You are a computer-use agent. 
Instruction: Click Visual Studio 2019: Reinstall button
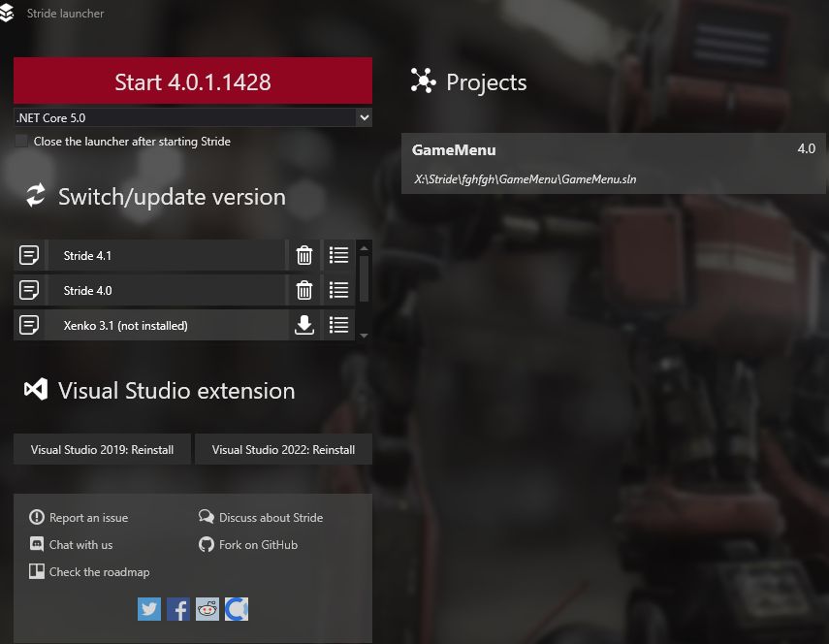102,449
